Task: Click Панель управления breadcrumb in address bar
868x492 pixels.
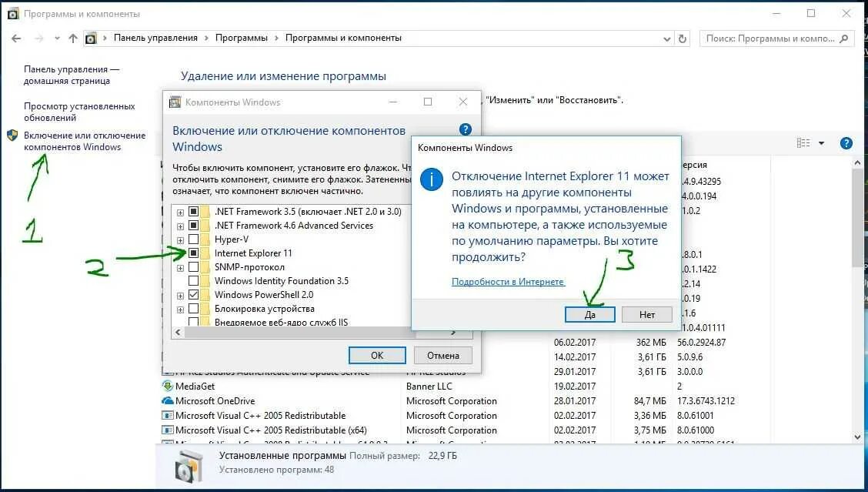Action: 155,38
